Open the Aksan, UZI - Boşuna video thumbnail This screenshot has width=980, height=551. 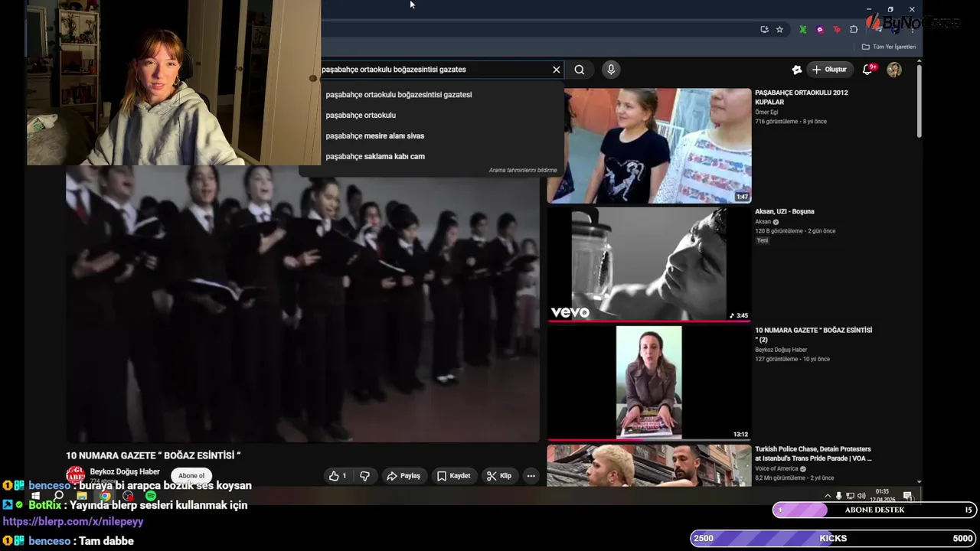click(649, 264)
